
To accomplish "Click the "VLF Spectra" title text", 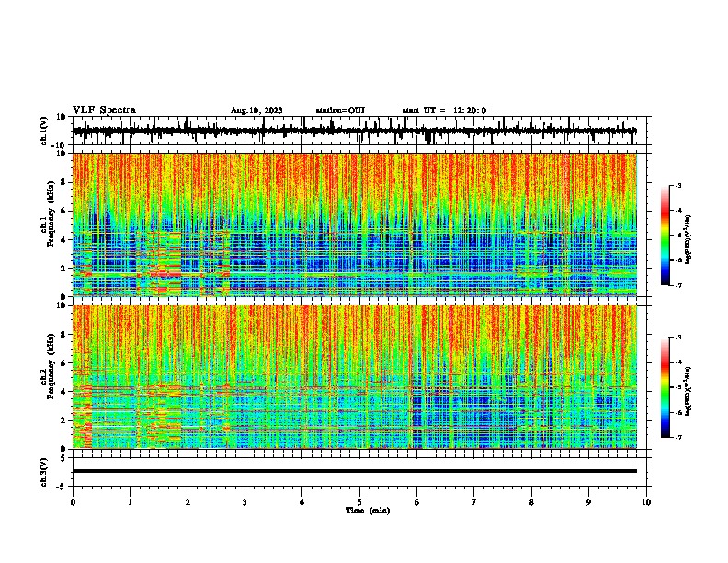I will (x=104, y=110).
